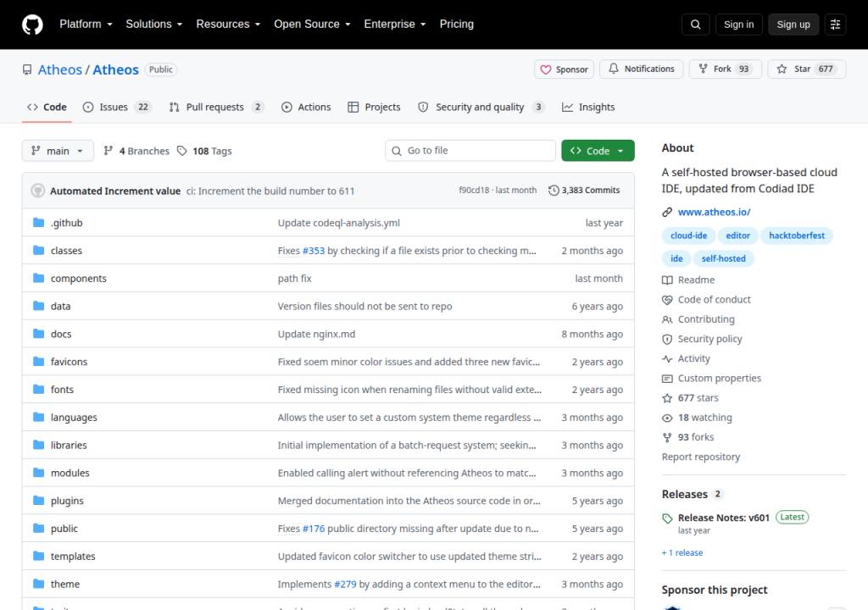This screenshot has width=868, height=610.
Task: Open the main branch selector dropdown
Action: [58, 151]
